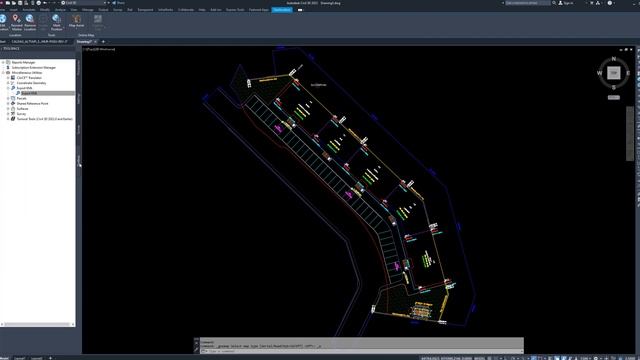The width and height of the screenshot is (640, 360).
Task: Click the Sign In button
Action: 566,3
